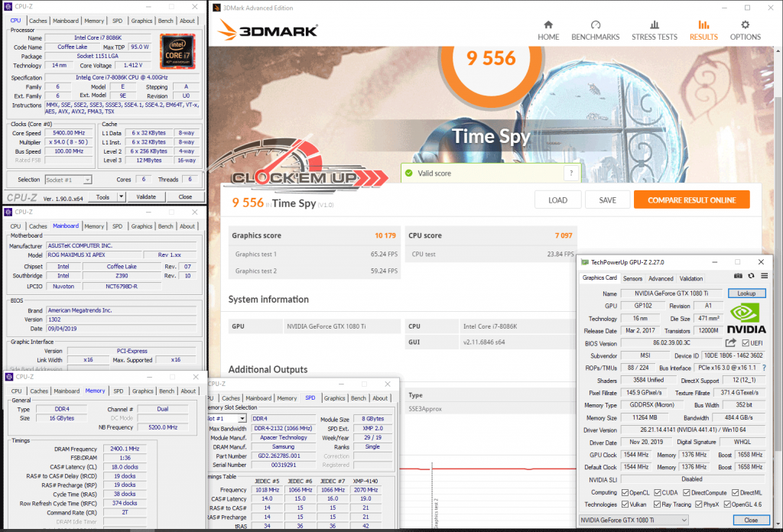
Task: Open the GPU-Z hamburger menu
Action: click(764, 275)
